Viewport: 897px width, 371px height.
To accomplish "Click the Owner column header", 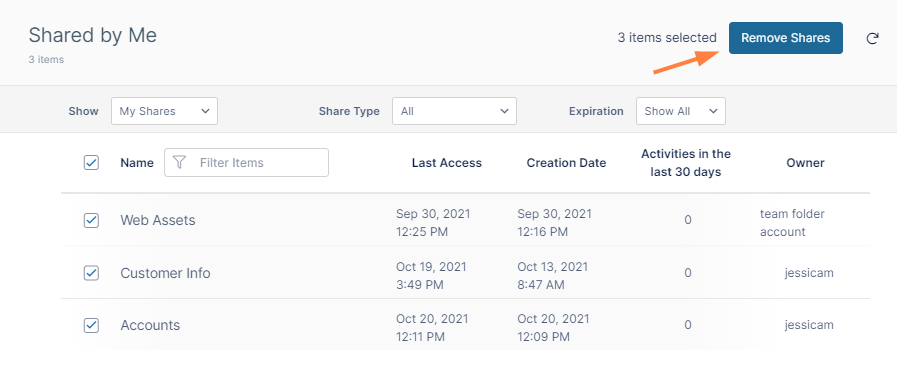I will click(805, 163).
